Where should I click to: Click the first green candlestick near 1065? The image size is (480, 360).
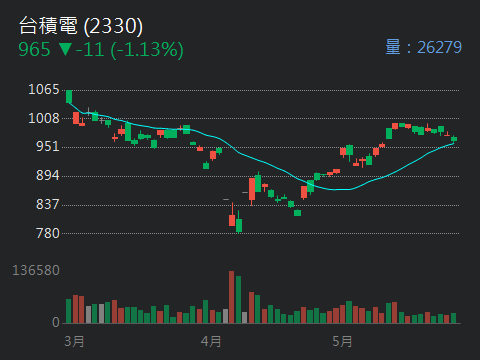pos(69,97)
